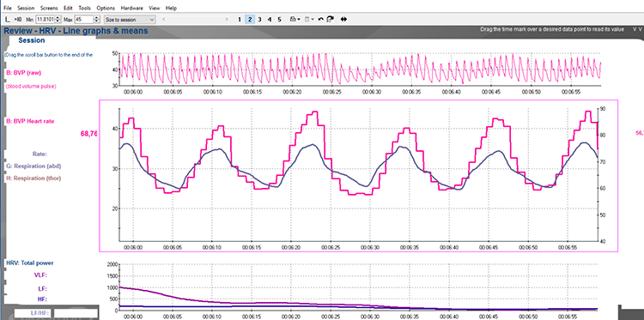The image size is (644, 320).
Task: Open the Session menu
Action: point(26,8)
